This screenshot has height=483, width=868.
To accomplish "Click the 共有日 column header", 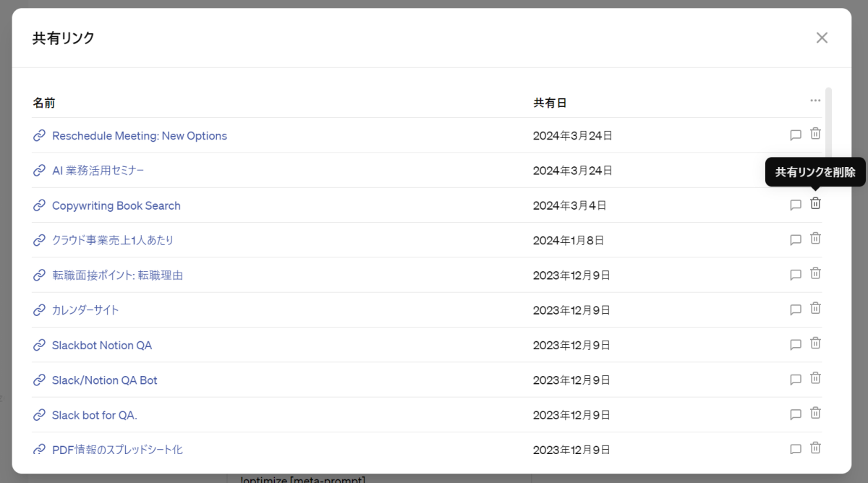I will tap(550, 103).
